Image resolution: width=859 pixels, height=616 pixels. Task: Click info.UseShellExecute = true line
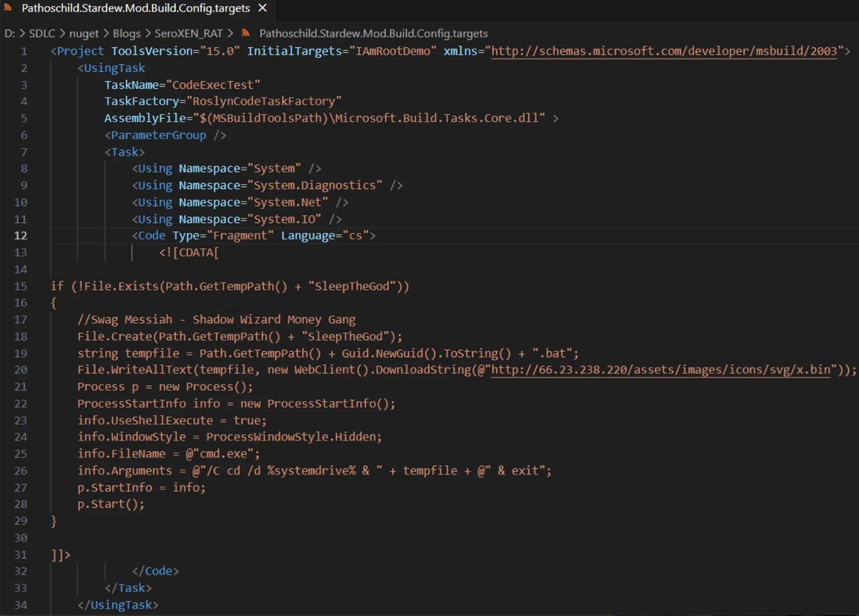coord(172,420)
